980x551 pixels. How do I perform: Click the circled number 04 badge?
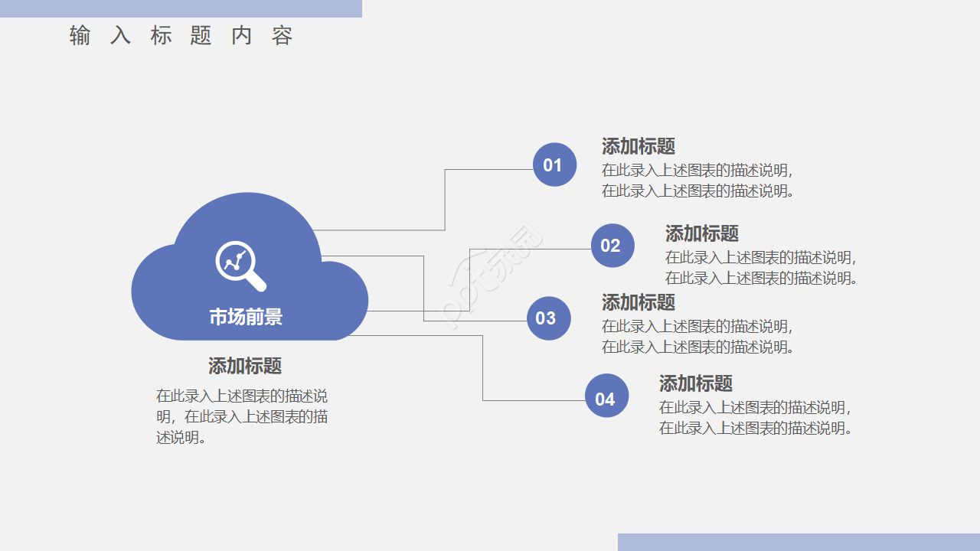click(607, 396)
